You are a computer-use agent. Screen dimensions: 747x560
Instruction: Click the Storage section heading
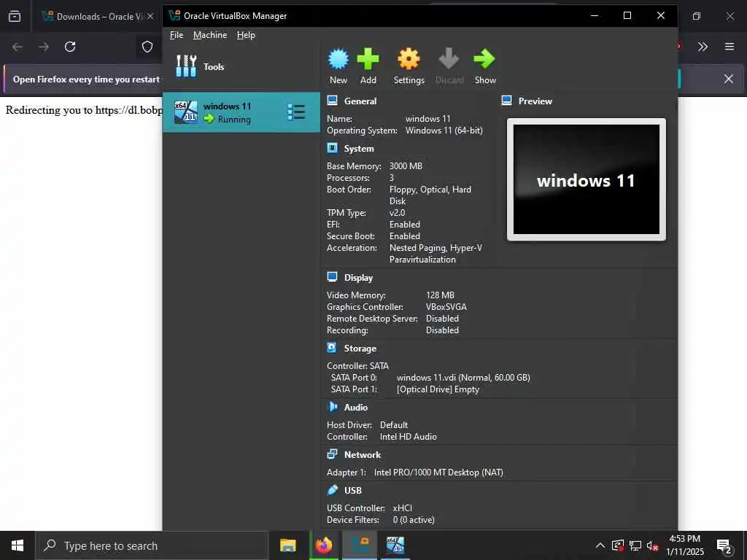pos(360,349)
